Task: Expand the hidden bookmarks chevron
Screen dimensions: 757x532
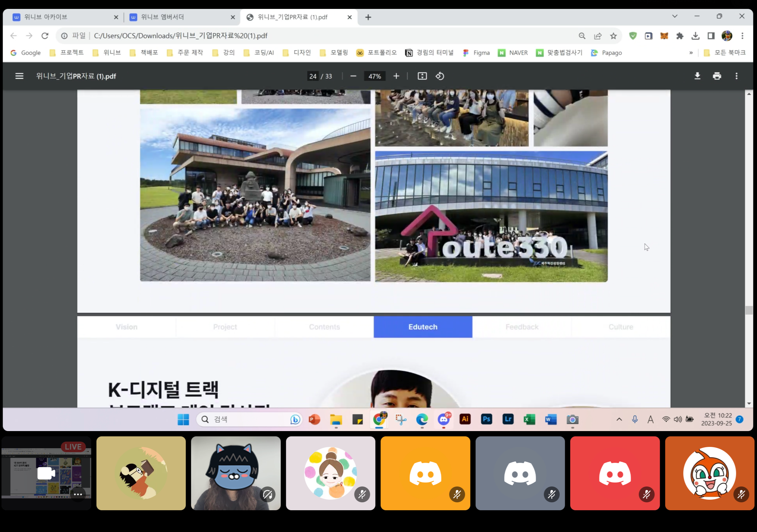Action: click(x=691, y=53)
